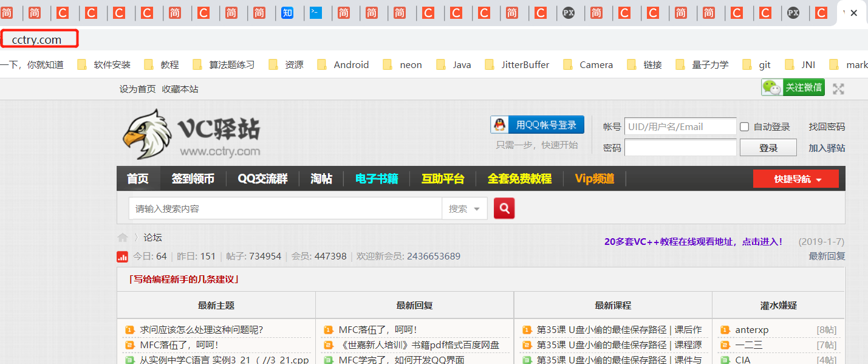The width and height of the screenshot is (868, 364).
Task: Select 签到领币 from the navigation bar
Action: tap(193, 179)
